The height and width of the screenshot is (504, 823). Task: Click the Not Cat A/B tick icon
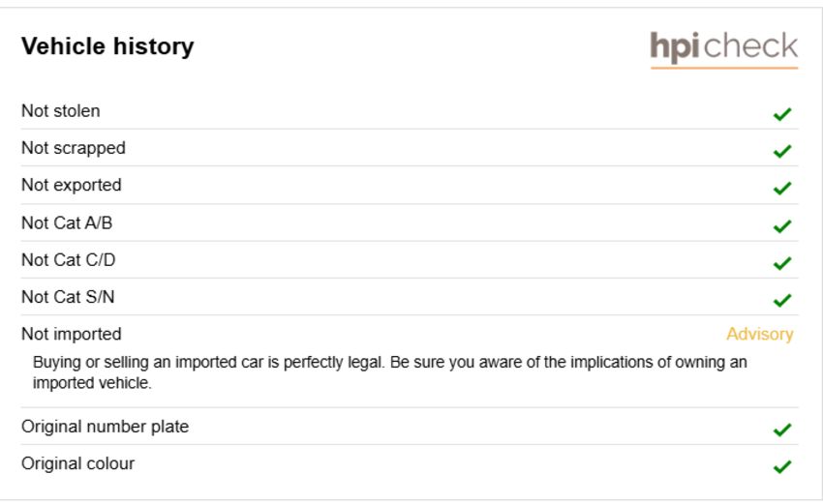click(782, 225)
